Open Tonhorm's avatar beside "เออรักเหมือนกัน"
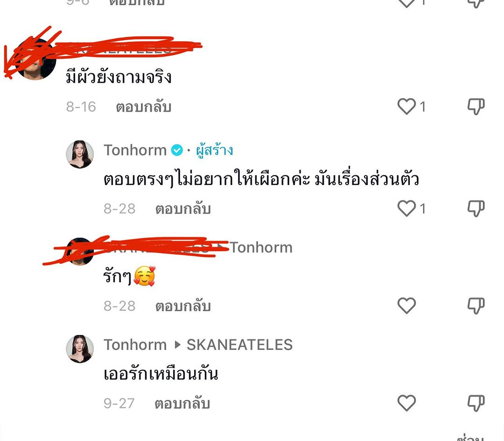Viewport: 504px width, 441px height. tap(80, 349)
